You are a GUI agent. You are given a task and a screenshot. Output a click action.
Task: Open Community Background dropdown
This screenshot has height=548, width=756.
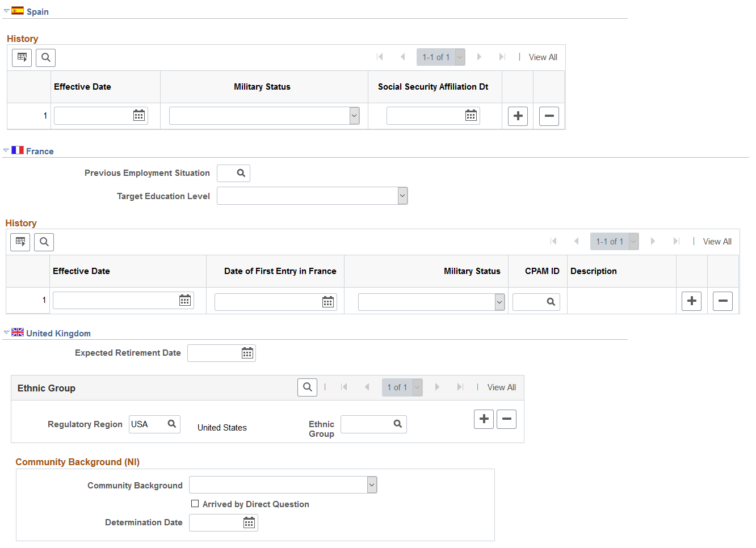click(372, 485)
